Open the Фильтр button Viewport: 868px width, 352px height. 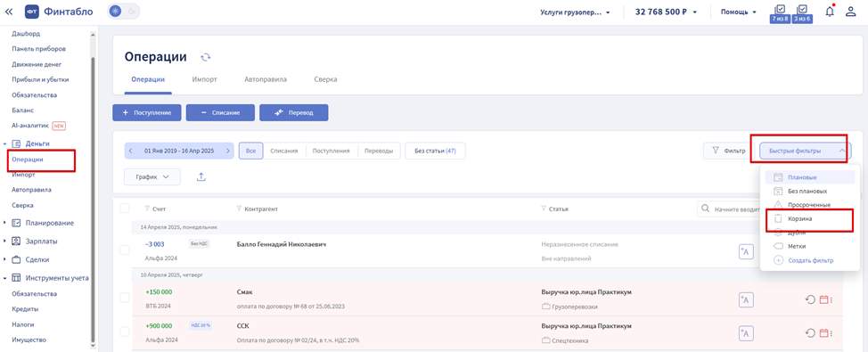tap(728, 151)
